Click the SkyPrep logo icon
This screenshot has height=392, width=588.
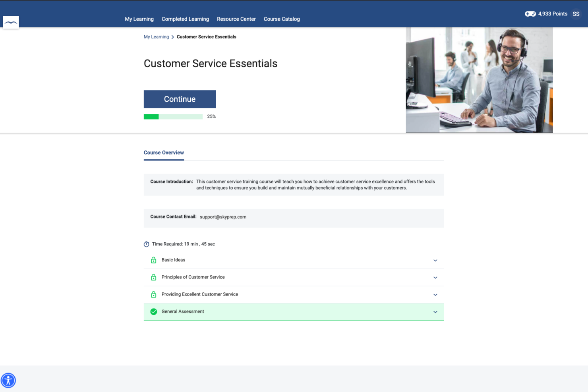click(11, 23)
